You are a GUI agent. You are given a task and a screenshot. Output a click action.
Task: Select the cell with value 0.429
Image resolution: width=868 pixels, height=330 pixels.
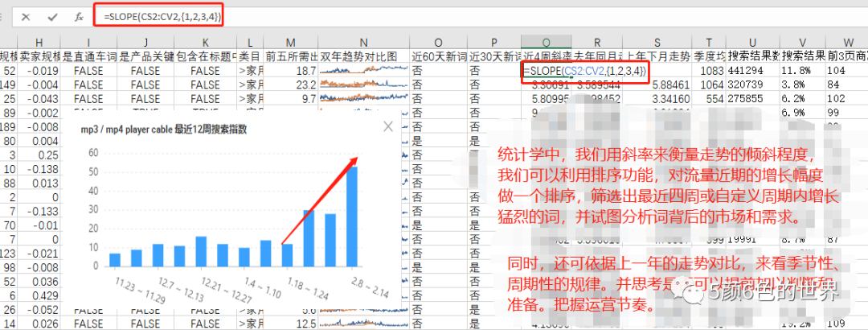(x=39, y=295)
